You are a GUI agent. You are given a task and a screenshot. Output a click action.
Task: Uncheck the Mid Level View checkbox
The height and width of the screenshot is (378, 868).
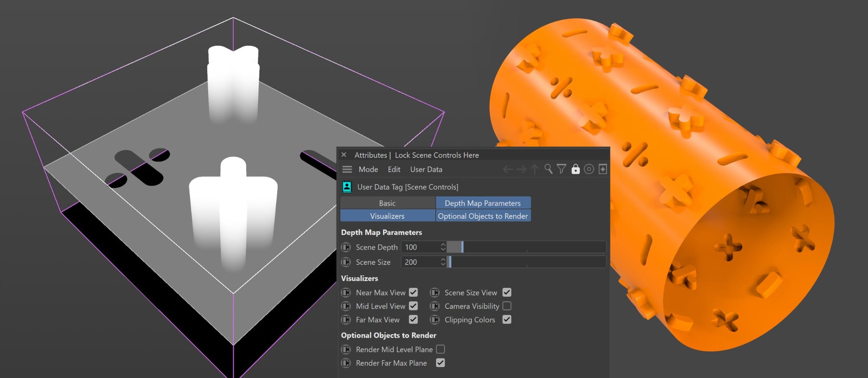click(413, 306)
